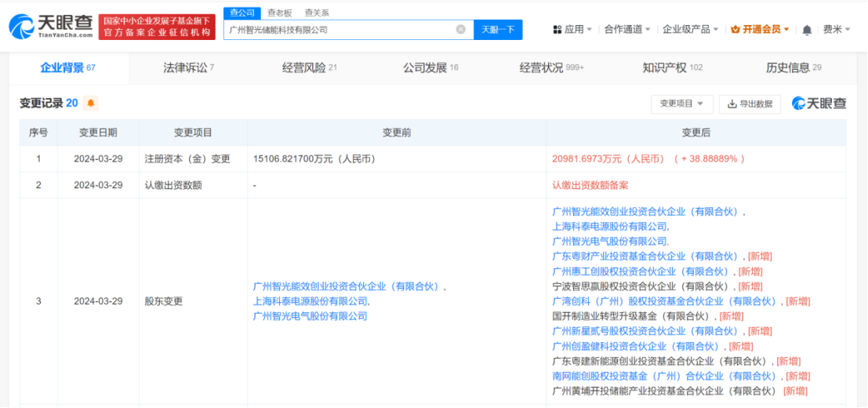
Task: Click the 导出数据 download button
Action: coord(750,104)
